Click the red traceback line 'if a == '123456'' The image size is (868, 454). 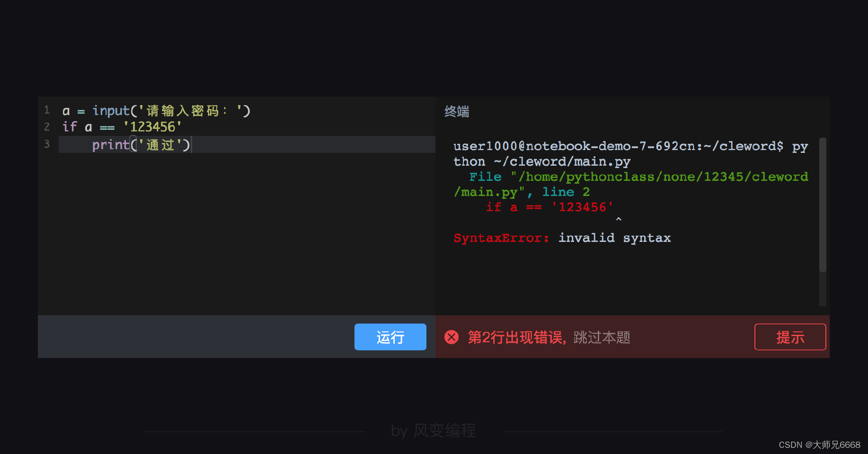point(549,207)
